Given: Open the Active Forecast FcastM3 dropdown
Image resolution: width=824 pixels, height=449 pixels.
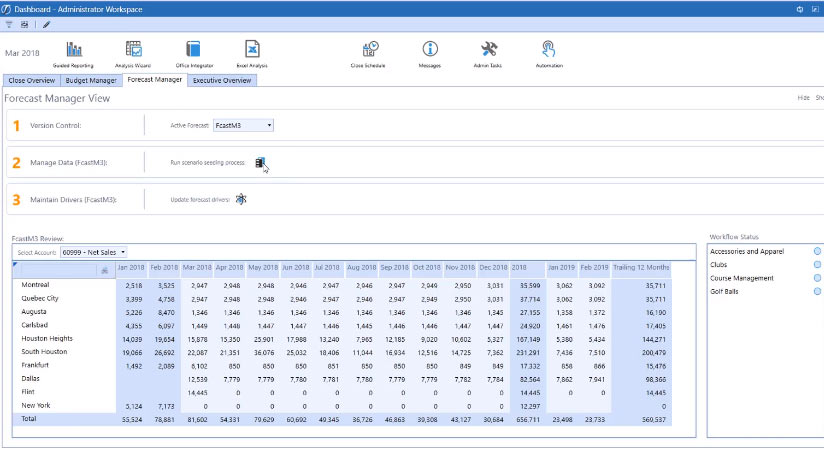Looking at the screenshot, I should click(x=270, y=125).
